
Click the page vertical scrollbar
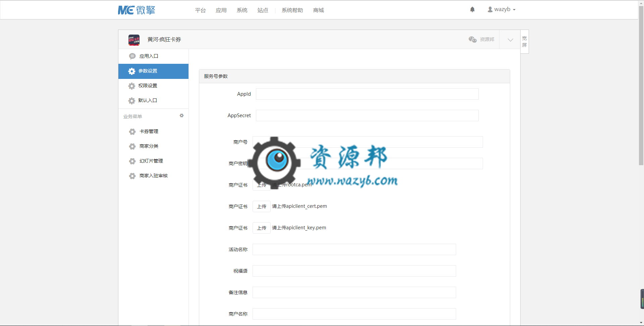click(641, 86)
